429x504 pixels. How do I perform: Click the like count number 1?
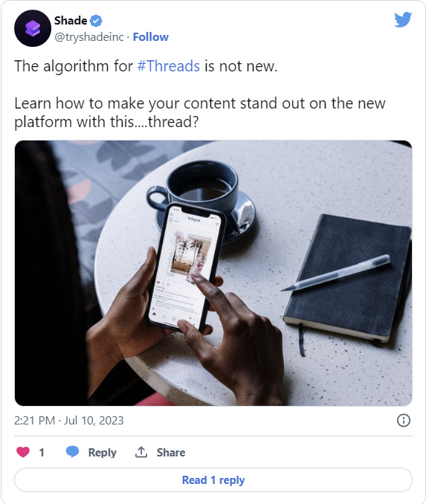[x=42, y=452]
